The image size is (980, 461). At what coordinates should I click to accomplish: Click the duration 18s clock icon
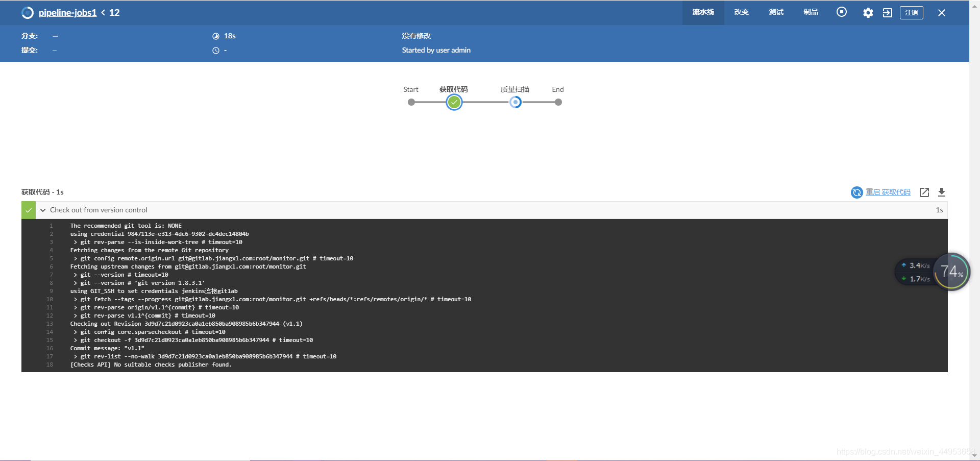(216, 36)
